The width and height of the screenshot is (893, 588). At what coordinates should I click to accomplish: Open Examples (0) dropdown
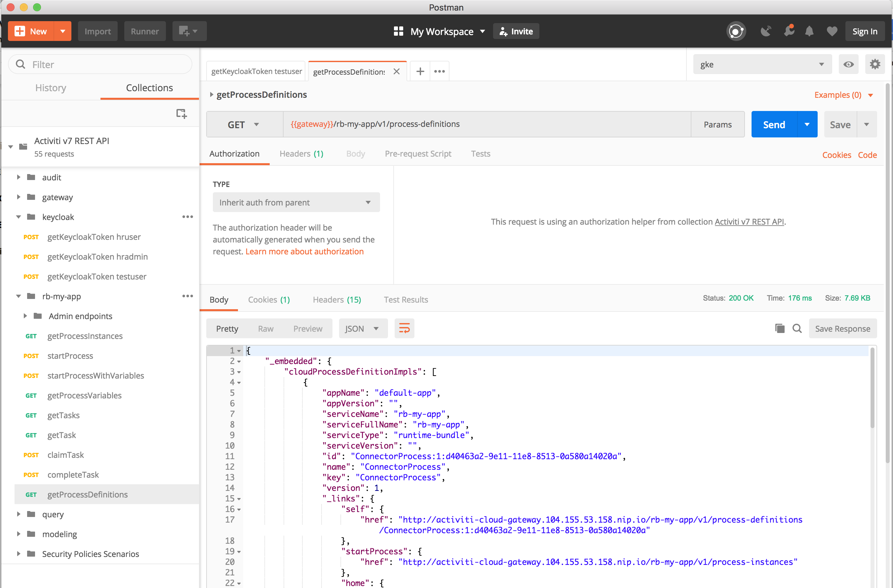coord(843,95)
